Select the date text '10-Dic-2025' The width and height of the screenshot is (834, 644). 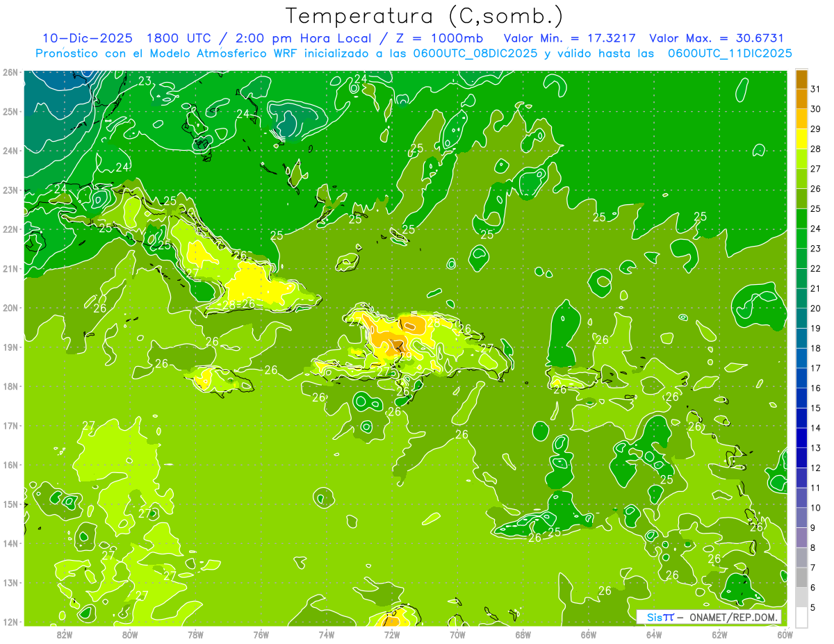click(x=87, y=38)
